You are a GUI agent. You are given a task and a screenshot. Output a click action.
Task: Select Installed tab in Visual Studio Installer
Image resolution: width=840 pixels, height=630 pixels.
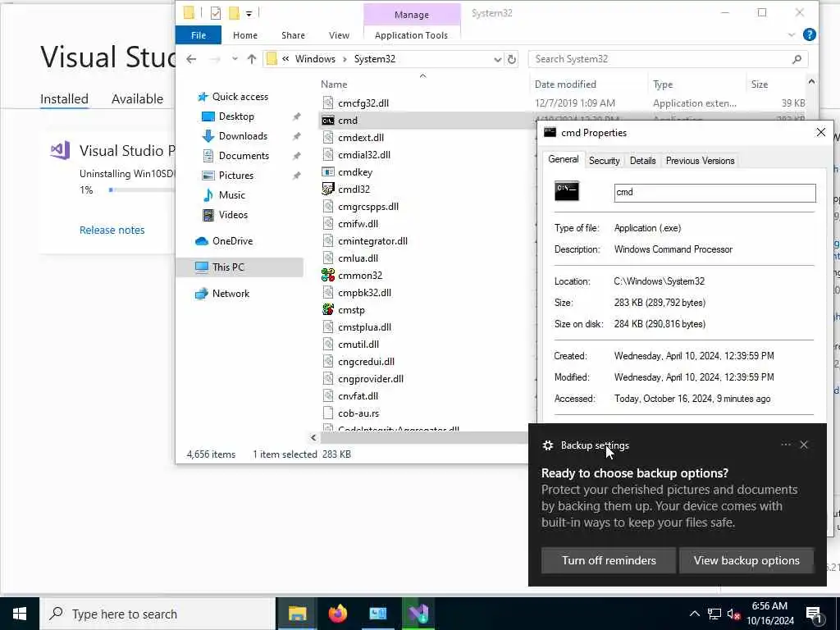64,99
